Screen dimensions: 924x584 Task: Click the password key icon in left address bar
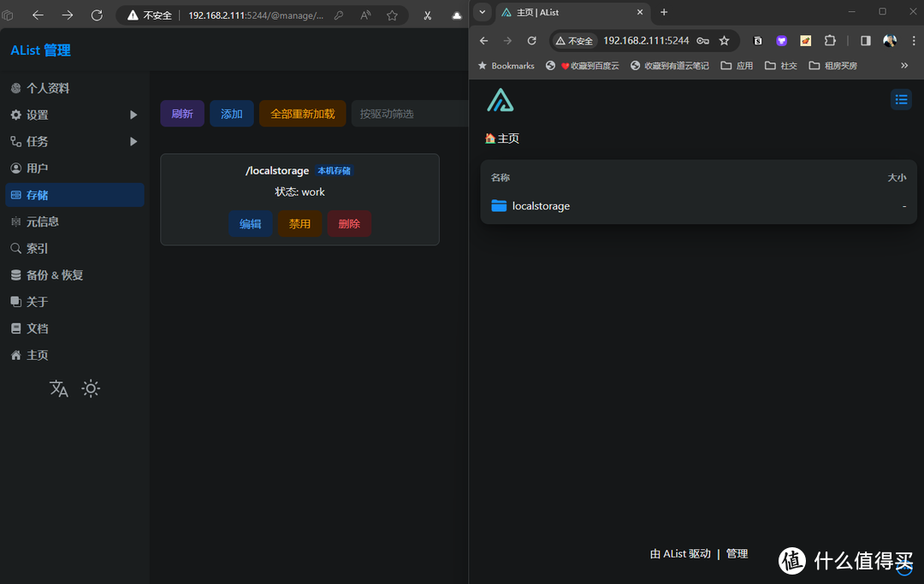[339, 15]
